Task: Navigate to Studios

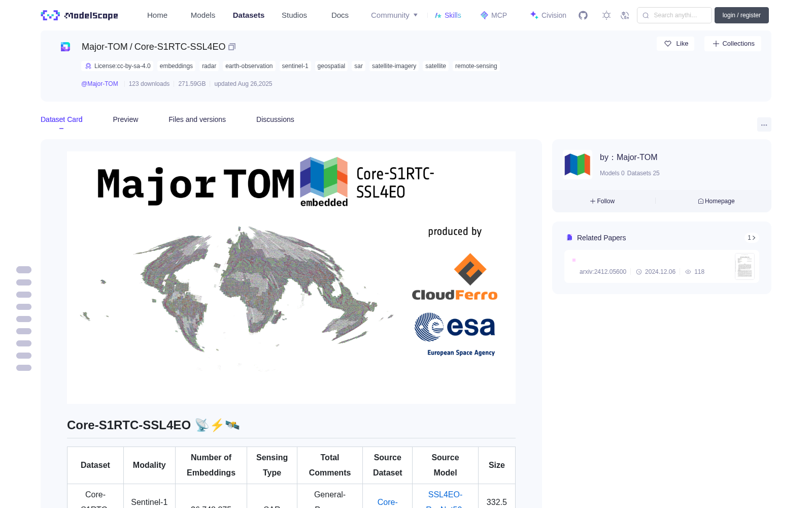Action: [294, 15]
